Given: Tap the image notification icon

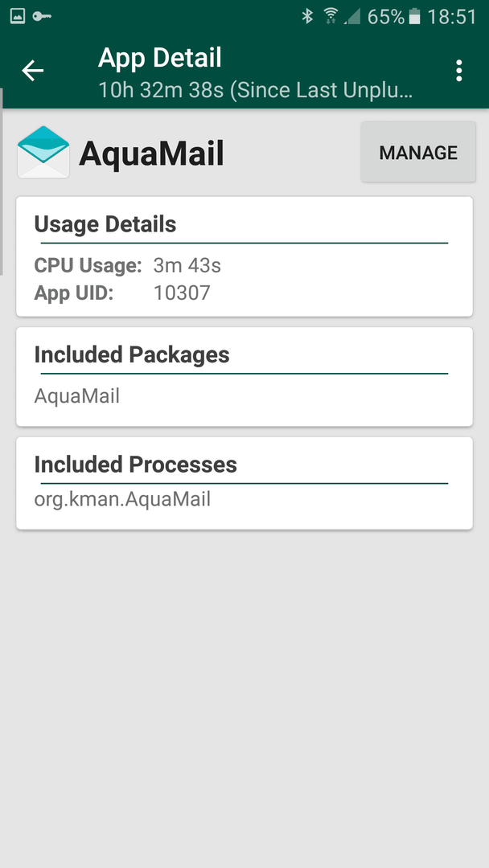Looking at the screenshot, I should pyautogui.click(x=17, y=17).
